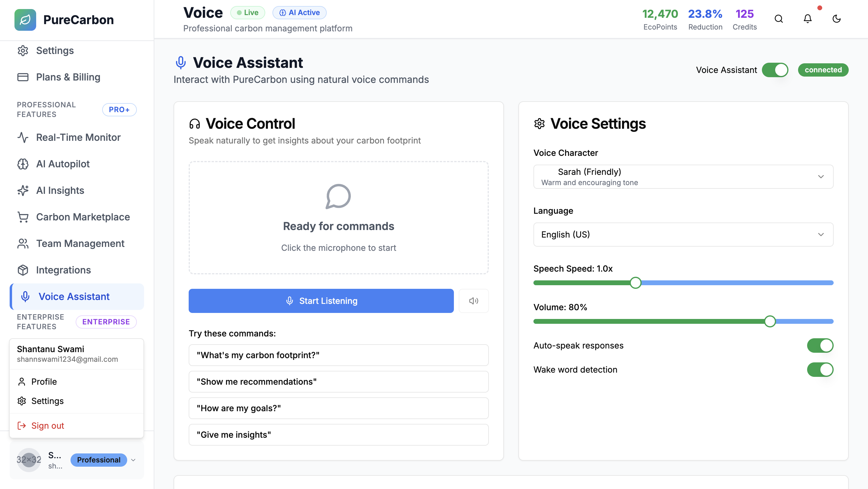The width and height of the screenshot is (868, 489).
Task: Click the AI Autopilot brain icon
Action: pyautogui.click(x=23, y=164)
